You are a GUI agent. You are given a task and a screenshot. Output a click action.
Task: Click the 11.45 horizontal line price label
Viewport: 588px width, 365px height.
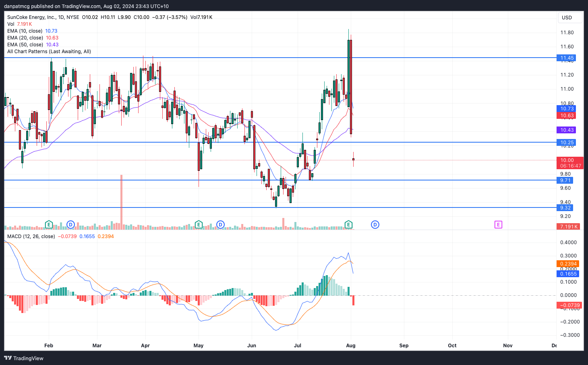coord(567,58)
